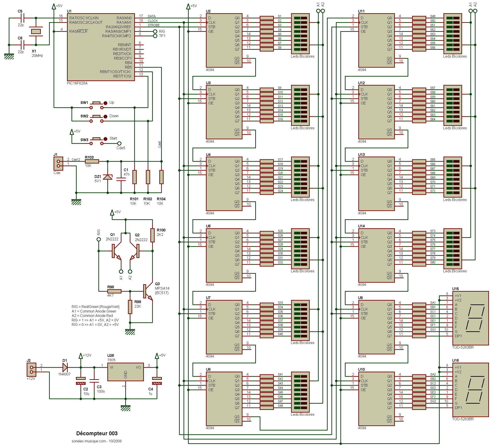Click the R/G terminal near pin RA3
The height and width of the screenshot is (448, 493).
tap(155, 31)
